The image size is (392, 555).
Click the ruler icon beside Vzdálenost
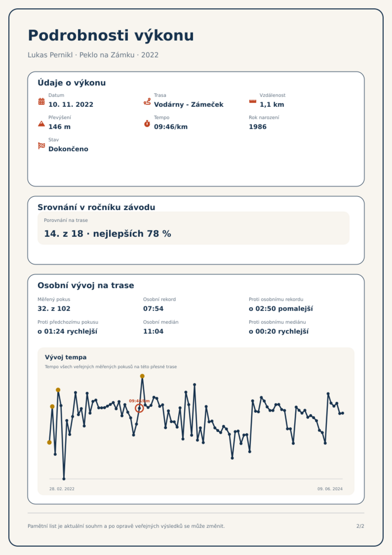point(253,101)
